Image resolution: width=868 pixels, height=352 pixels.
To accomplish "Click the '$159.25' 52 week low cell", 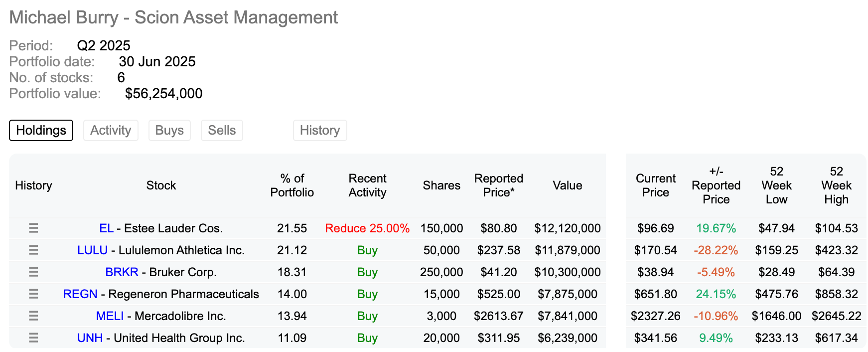I will (776, 250).
